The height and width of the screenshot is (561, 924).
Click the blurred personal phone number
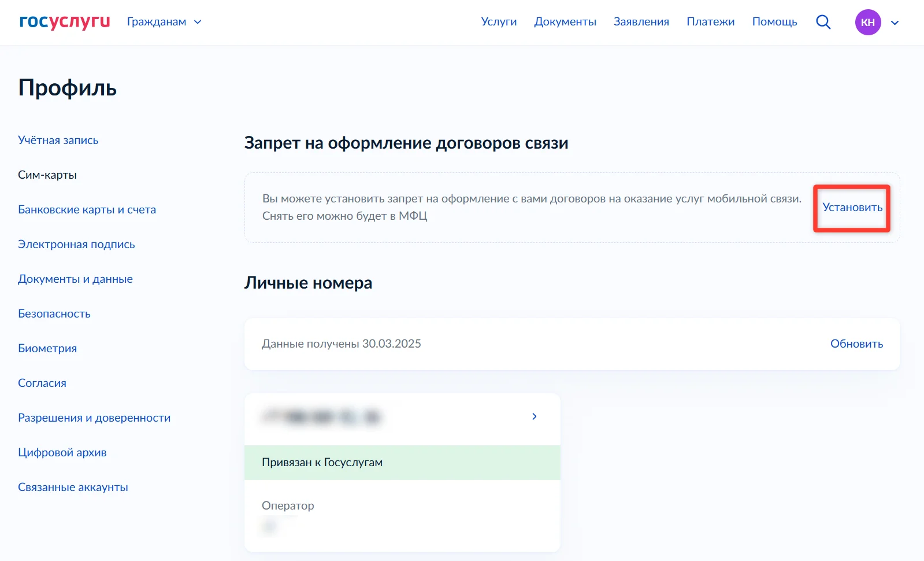coord(321,416)
